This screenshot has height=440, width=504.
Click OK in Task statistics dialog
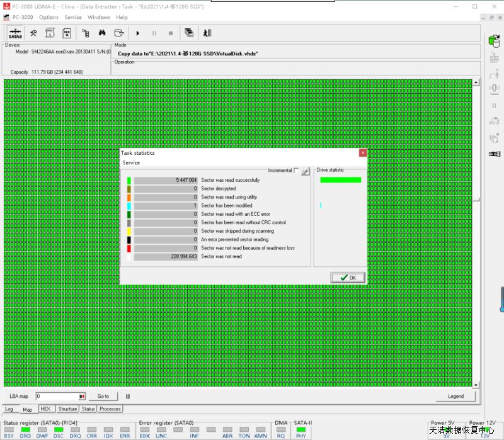pyautogui.click(x=348, y=278)
